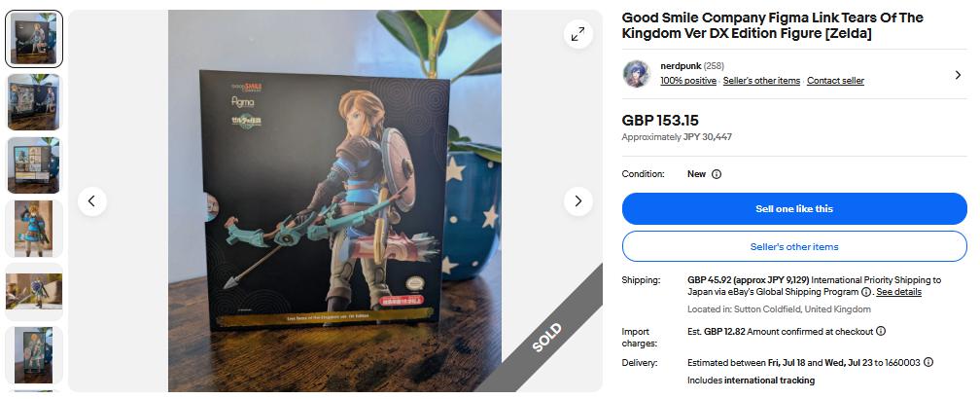Viewport: 980px width, 399px height.
Task: Click the Sell one like this button
Action: pyautogui.click(x=794, y=209)
